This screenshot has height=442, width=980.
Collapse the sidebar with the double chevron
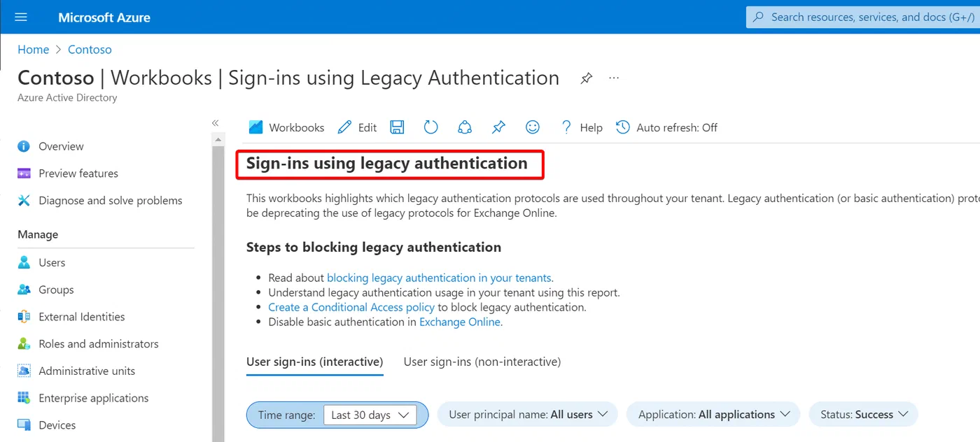216,123
